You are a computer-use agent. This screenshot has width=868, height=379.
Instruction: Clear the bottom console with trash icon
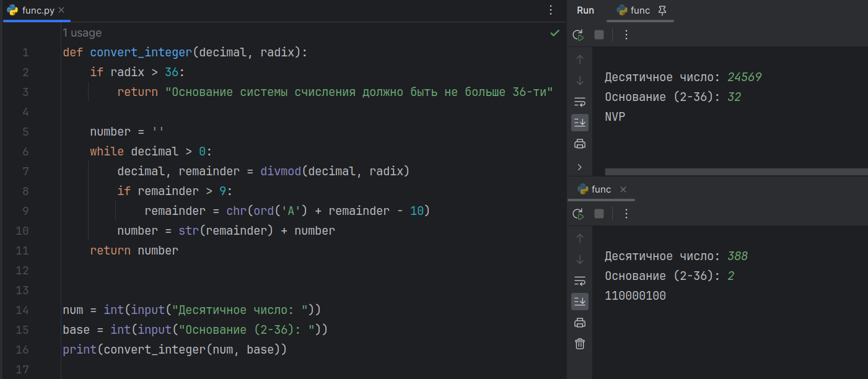tap(580, 344)
